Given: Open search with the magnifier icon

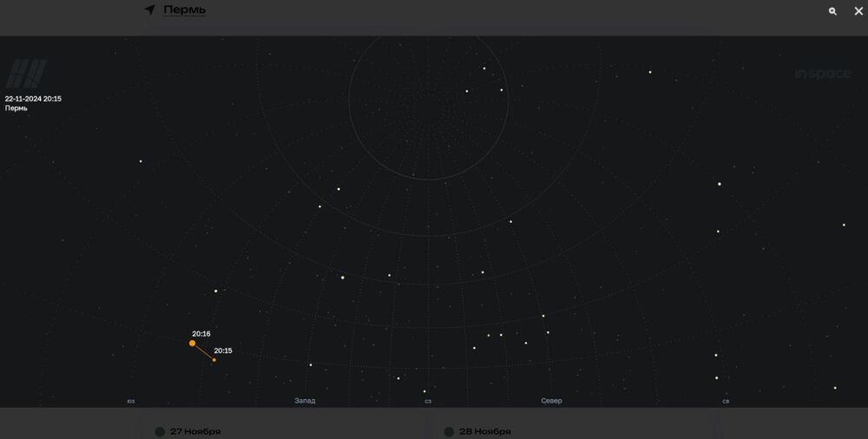Looking at the screenshot, I should [x=832, y=11].
